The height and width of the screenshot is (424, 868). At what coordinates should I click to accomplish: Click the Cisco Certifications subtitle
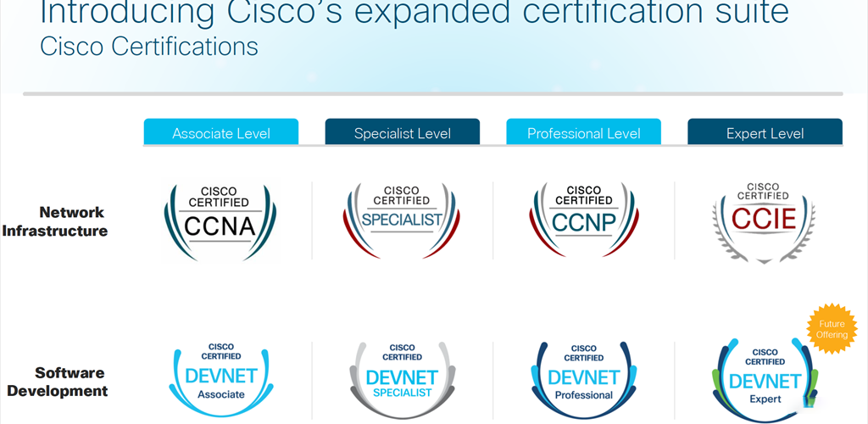[x=149, y=47]
